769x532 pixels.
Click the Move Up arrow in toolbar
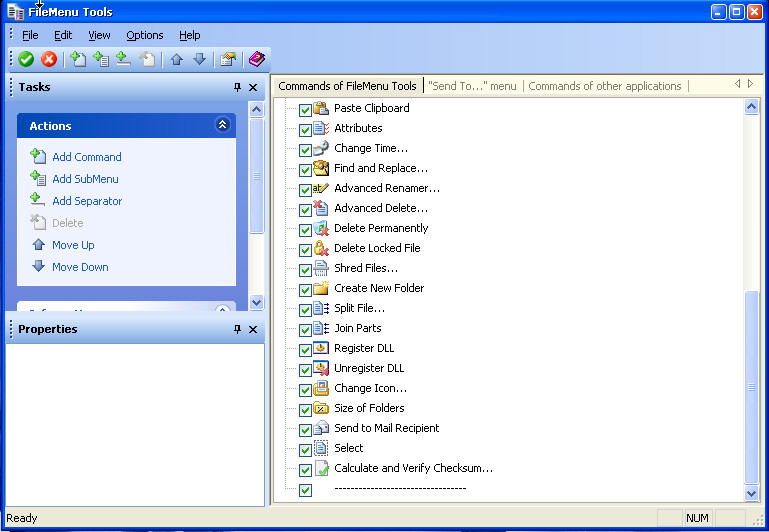point(177,60)
